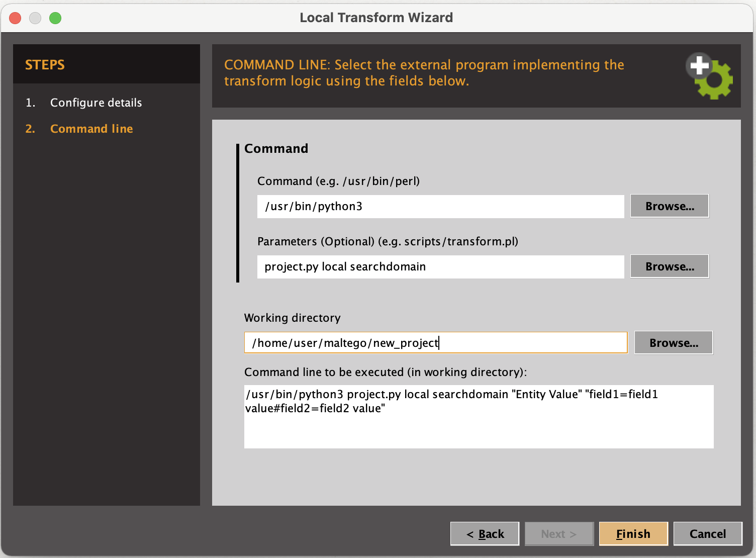756x558 pixels.
Task: Click the "Working directory" label
Action: coord(292,318)
